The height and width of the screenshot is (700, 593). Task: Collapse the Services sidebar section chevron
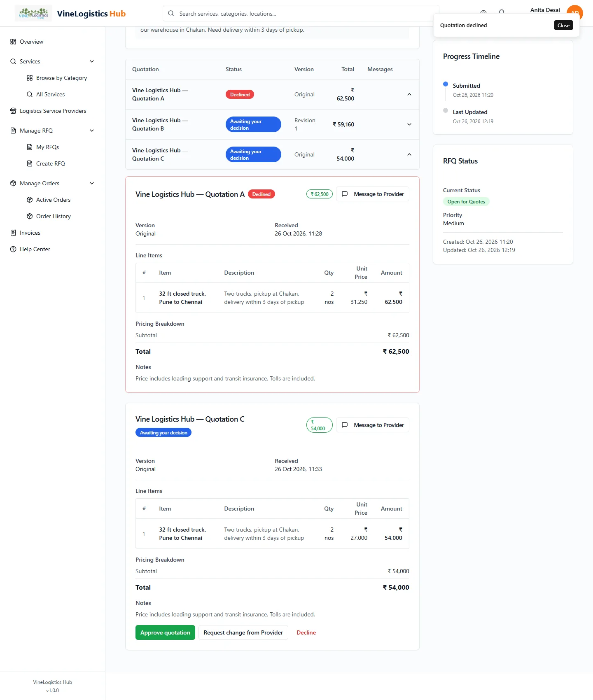[x=92, y=61]
